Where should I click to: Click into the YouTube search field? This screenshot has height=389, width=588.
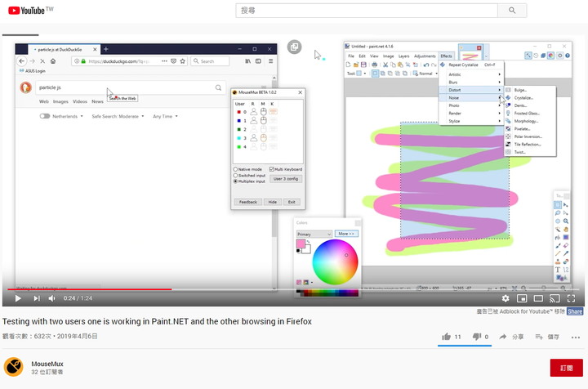[x=367, y=11]
